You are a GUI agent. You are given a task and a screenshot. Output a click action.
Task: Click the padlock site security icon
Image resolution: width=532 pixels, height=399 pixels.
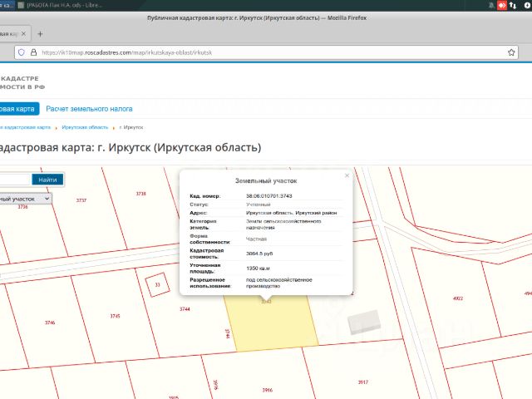(x=32, y=52)
